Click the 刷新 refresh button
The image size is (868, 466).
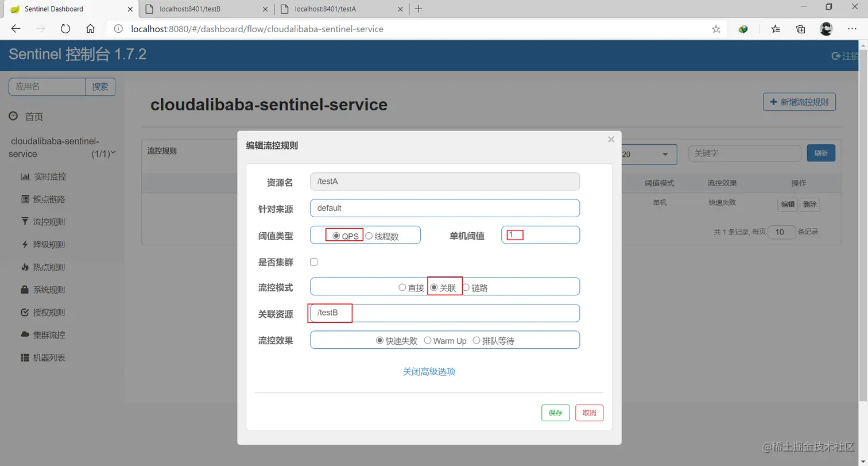[821, 153]
